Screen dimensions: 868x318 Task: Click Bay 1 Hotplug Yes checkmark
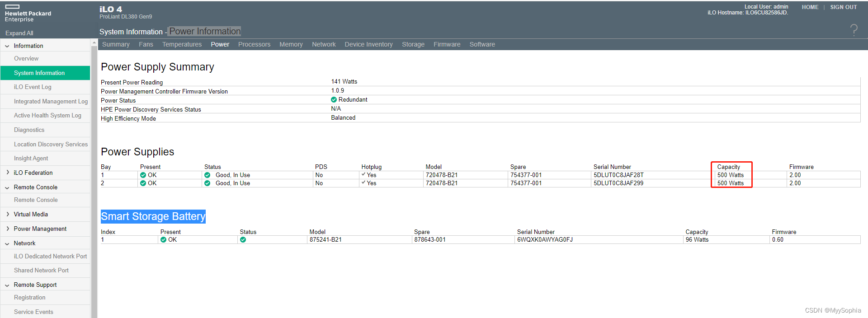[363, 174]
